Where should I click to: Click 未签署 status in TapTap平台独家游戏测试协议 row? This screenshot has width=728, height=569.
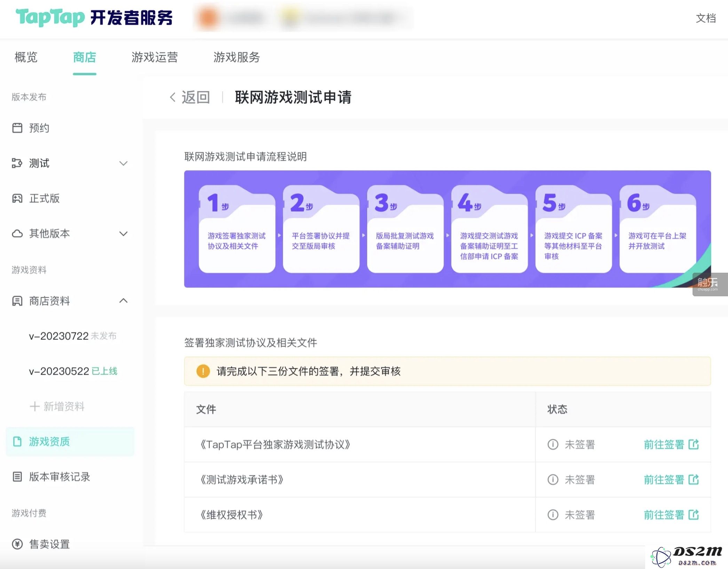580,444
